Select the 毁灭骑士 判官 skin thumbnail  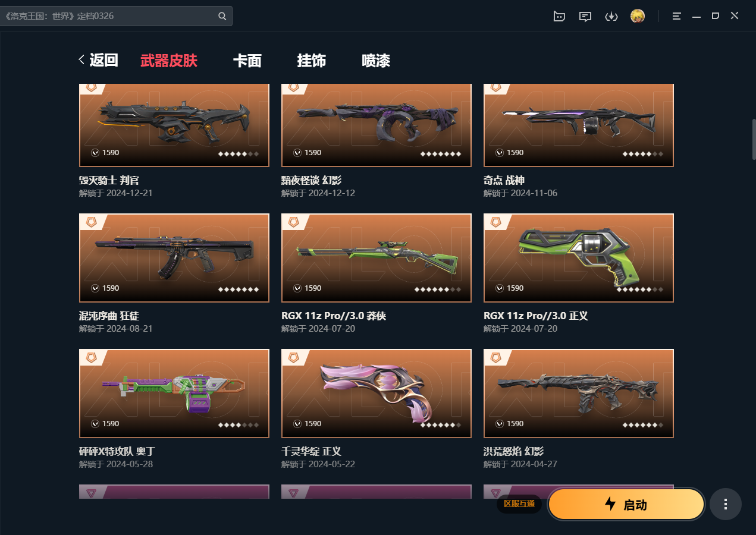(174, 125)
